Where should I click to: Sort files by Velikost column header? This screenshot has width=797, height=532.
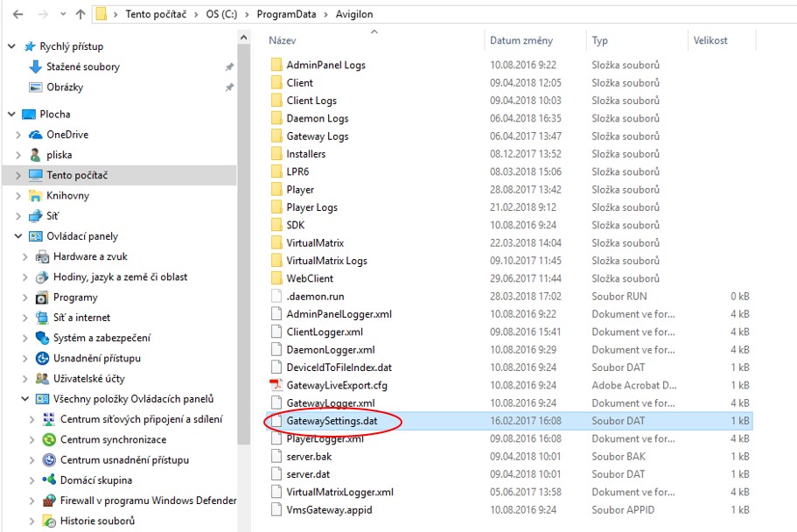click(710, 40)
